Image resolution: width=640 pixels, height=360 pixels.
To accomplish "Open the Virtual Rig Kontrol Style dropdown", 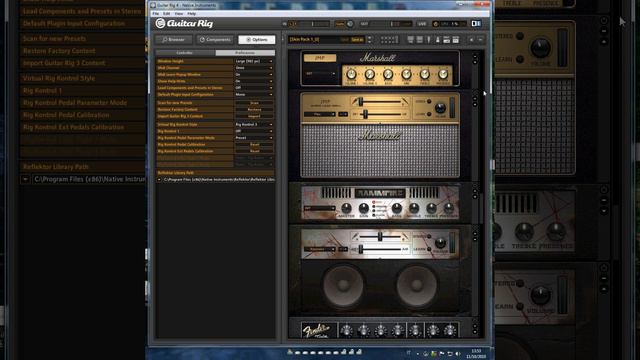I will tap(254, 124).
